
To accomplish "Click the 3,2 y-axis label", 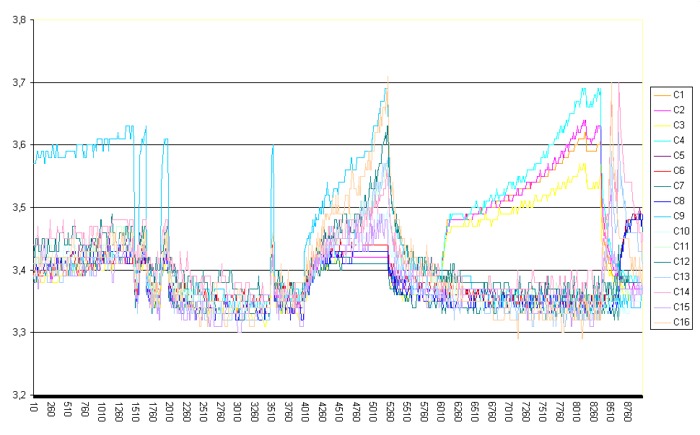I will [x=16, y=394].
